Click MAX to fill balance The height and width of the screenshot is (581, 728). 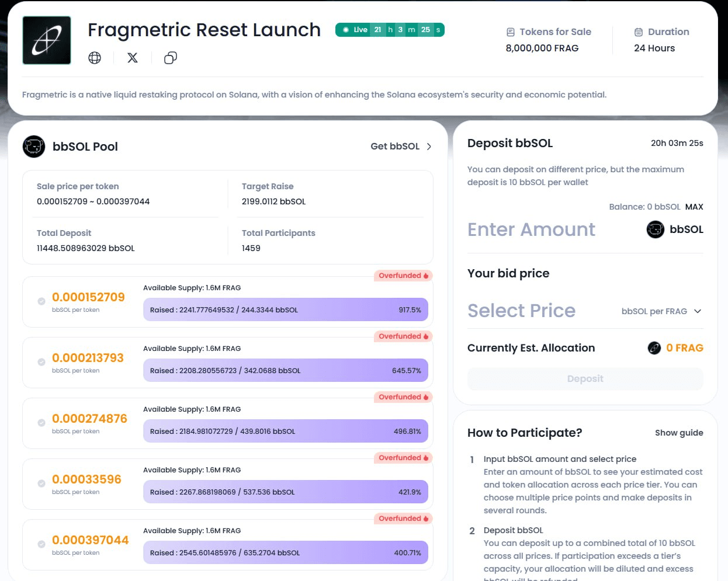[694, 207]
